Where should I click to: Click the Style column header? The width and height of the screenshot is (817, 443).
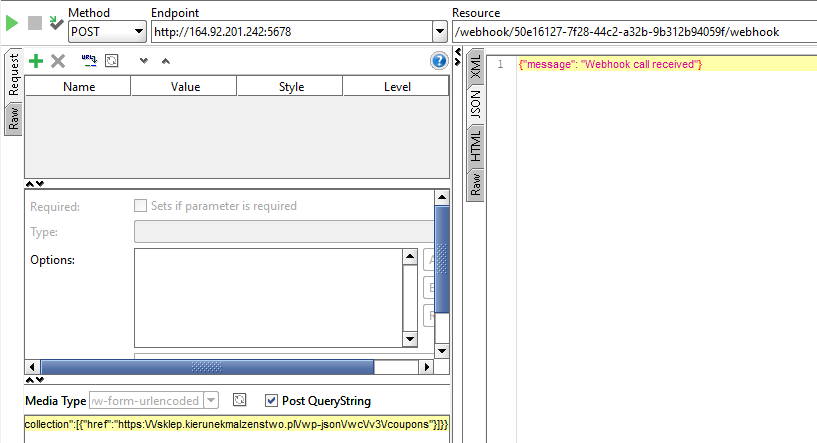(x=291, y=87)
